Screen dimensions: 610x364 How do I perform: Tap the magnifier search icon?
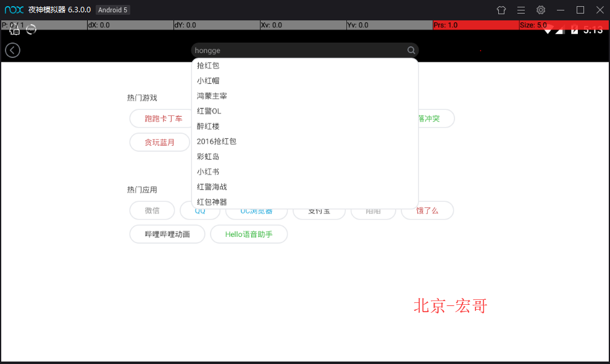coord(411,50)
